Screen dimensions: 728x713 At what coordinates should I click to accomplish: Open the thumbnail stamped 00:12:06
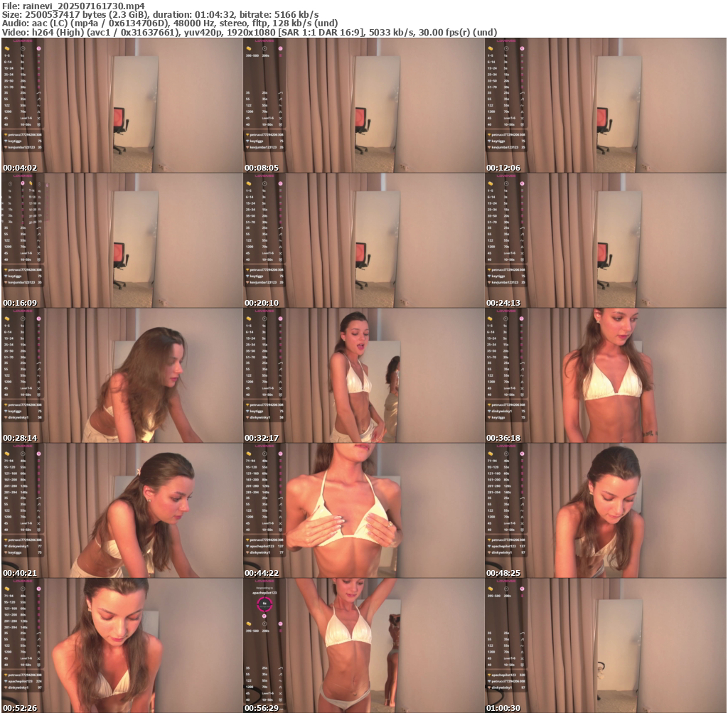(606, 105)
